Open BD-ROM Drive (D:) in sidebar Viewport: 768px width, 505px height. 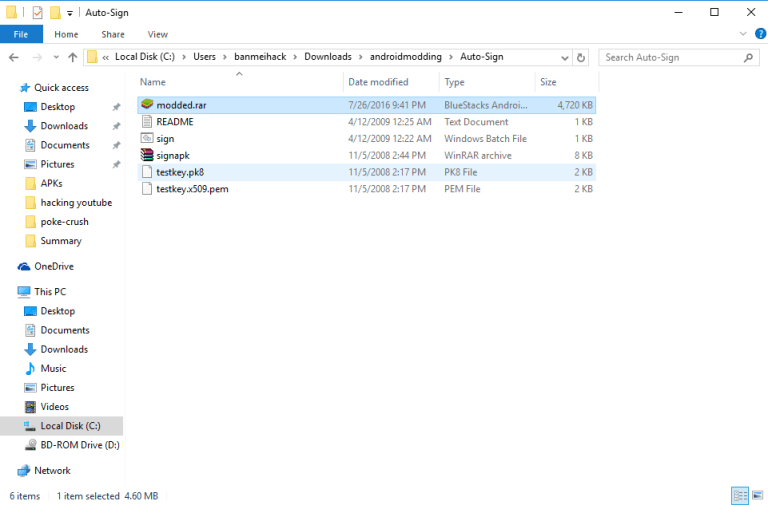(72, 445)
